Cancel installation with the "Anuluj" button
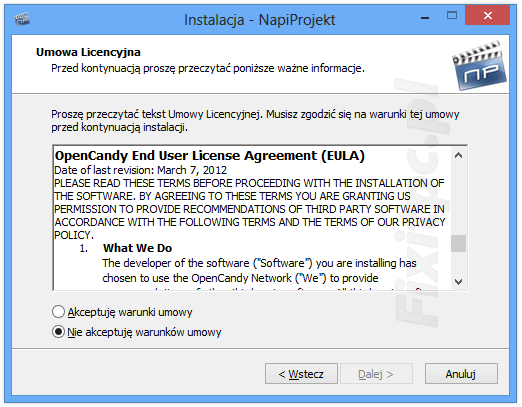The height and width of the screenshot is (407, 522). 461,374
